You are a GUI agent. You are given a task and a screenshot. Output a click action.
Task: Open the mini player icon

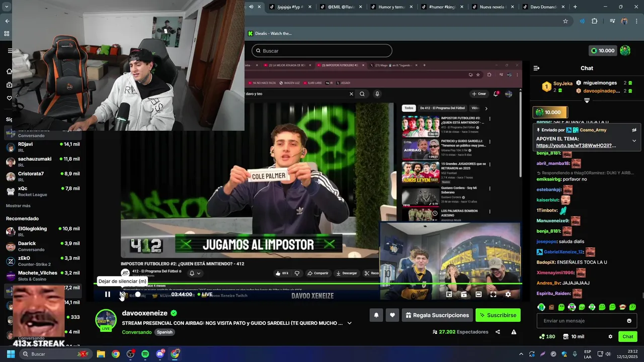pos(449,295)
